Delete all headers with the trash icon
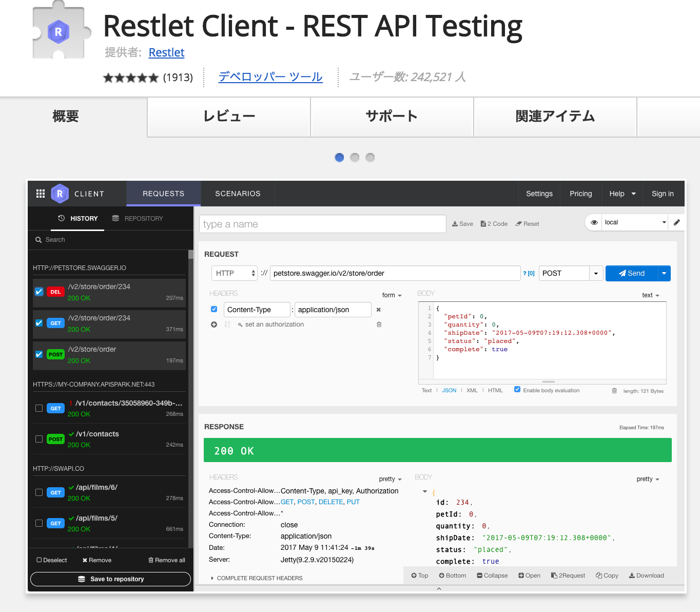The width and height of the screenshot is (700, 612). pos(379,324)
